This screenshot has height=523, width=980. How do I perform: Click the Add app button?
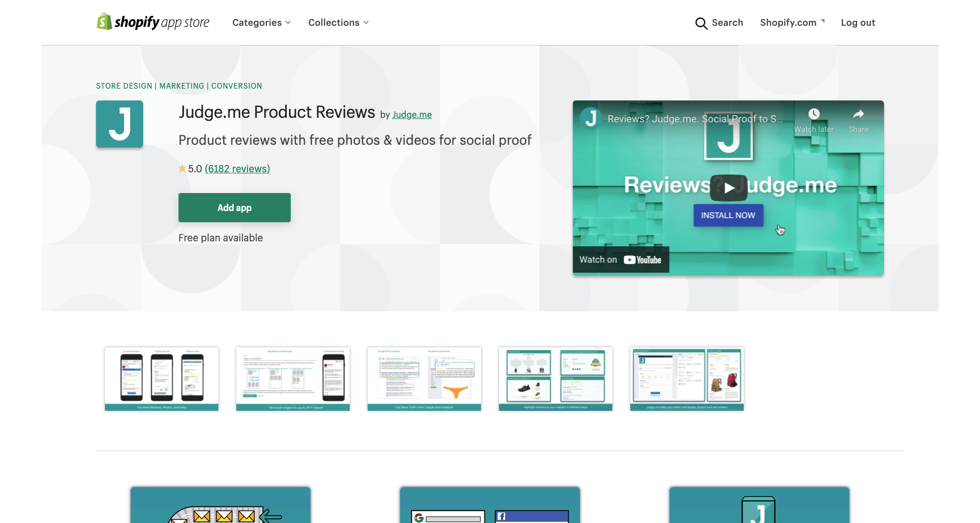click(x=235, y=208)
